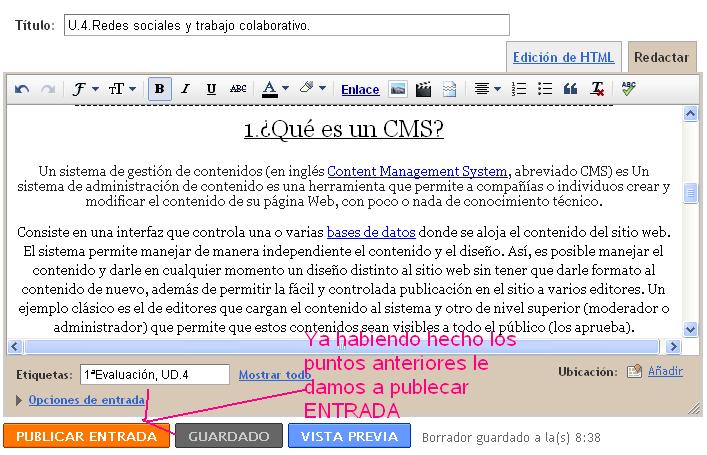Viewport: 707px width, 455px height.
Task: Redo the last undone edit
Action: click(48, 89)
